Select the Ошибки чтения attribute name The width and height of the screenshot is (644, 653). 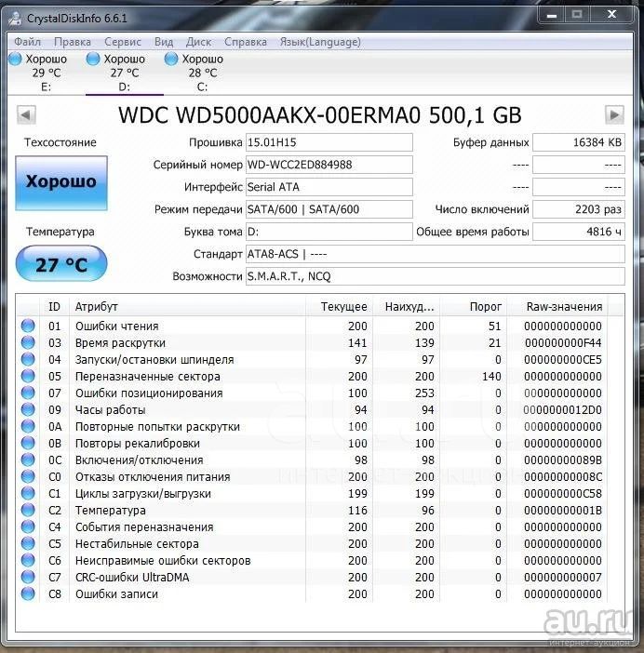click(116, 326)
